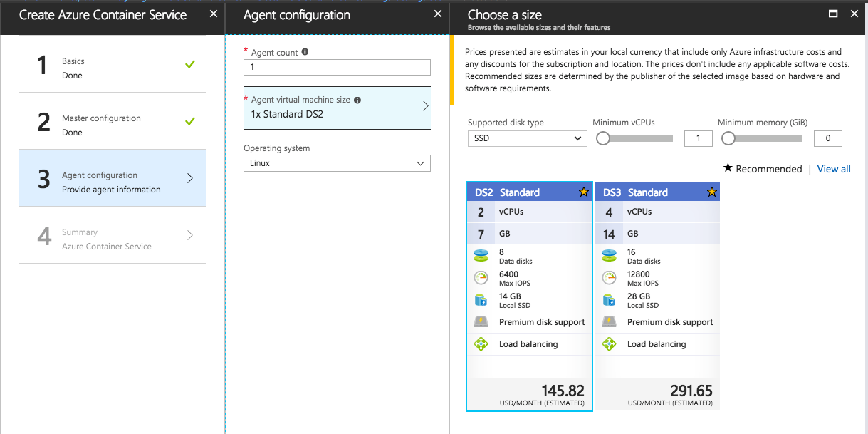Maximize the Choose a size blade
The width and height of the screenshot is (868, 434).
pos(834,14)
